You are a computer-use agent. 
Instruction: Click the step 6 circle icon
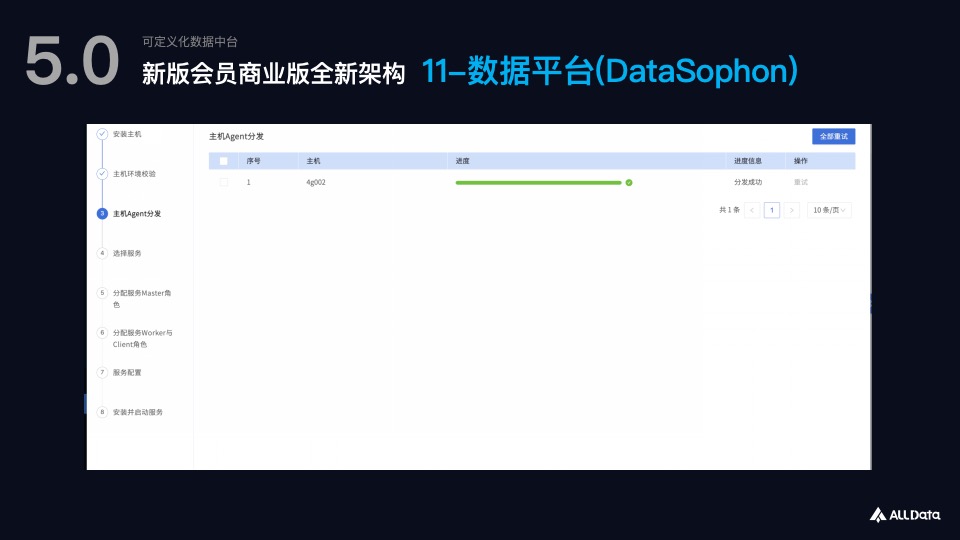click(102, 332)
